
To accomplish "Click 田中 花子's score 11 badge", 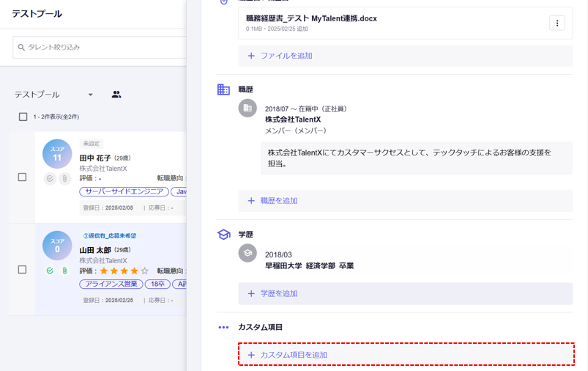I will tap(57, 154).
